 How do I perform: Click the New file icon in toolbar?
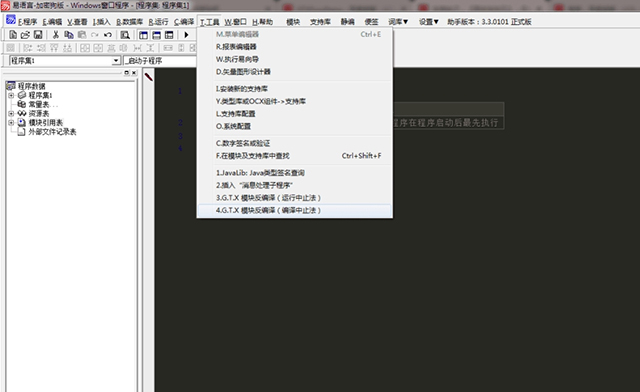(13, 35)
